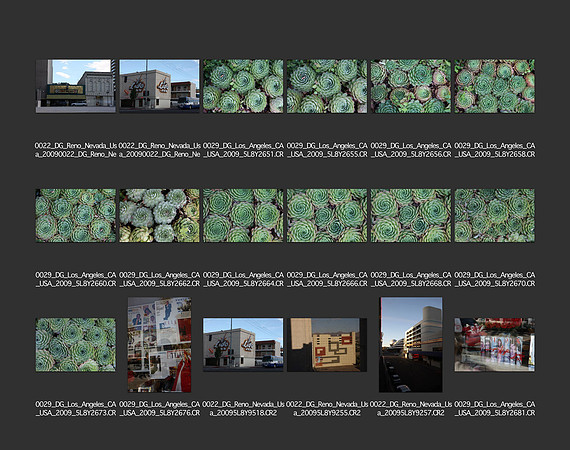
Task: Click the filename ending 5L8Y2651.CR
Action: pos(243,150)
